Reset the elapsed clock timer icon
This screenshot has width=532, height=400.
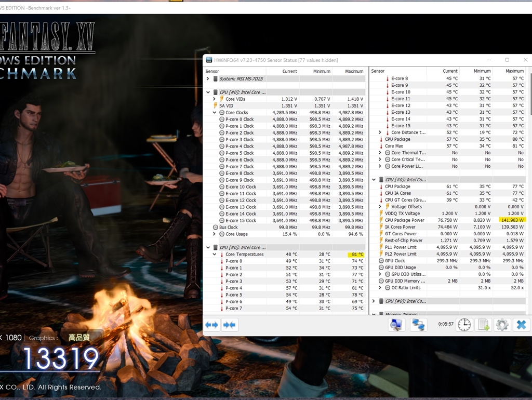464,325
